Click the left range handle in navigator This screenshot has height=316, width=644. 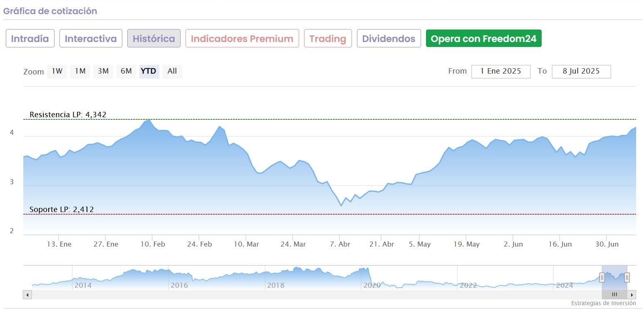point(602,277)
